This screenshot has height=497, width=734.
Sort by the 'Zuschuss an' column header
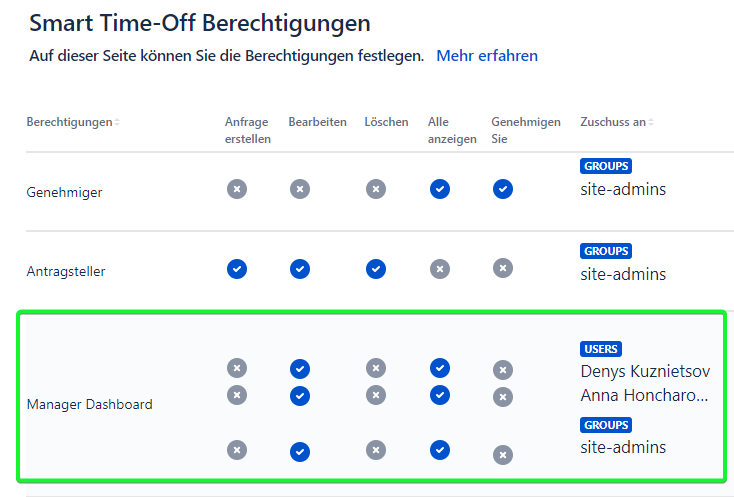click(x=616, y=122)
